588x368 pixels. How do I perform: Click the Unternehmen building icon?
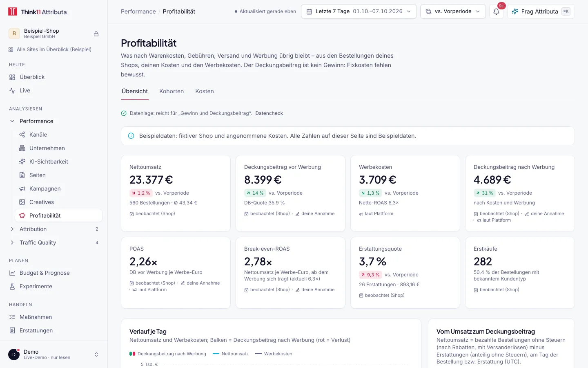pos(22,148)
